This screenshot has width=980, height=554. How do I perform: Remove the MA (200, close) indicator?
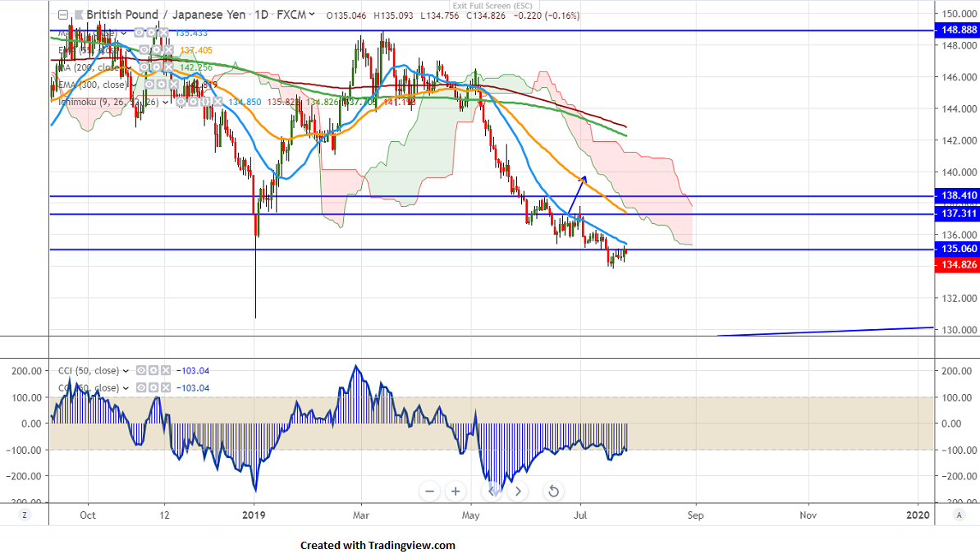pyautogui.click(x=169, y=67)
